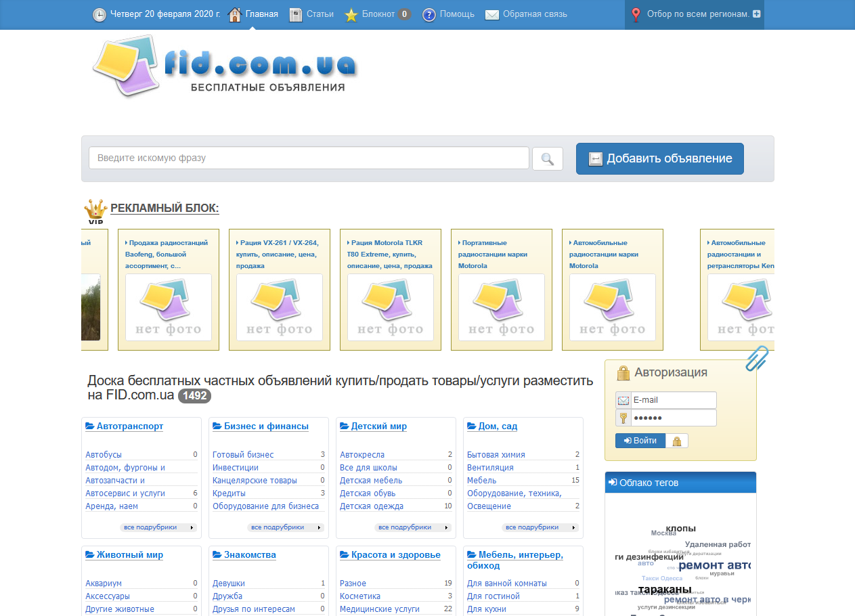Viewport: 855px width, 616px height.
Task: Open the Красота и здоровье category
Action: click(x=395, y=555)
